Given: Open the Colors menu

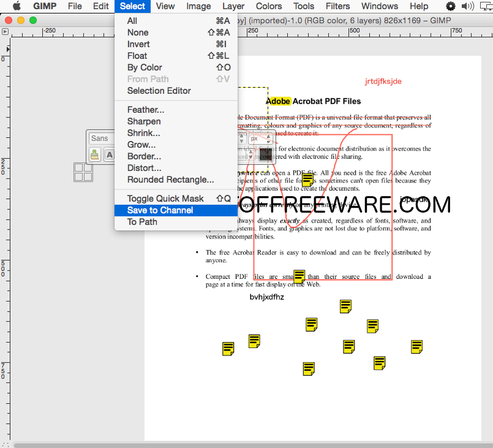Looking at the screenshot, I should [269, 6].
